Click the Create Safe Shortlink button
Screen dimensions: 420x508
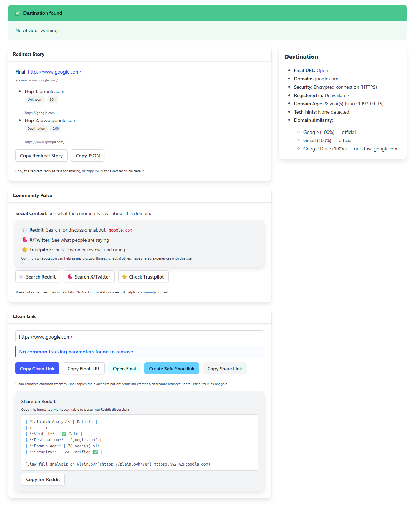click(x=171, y=368)
